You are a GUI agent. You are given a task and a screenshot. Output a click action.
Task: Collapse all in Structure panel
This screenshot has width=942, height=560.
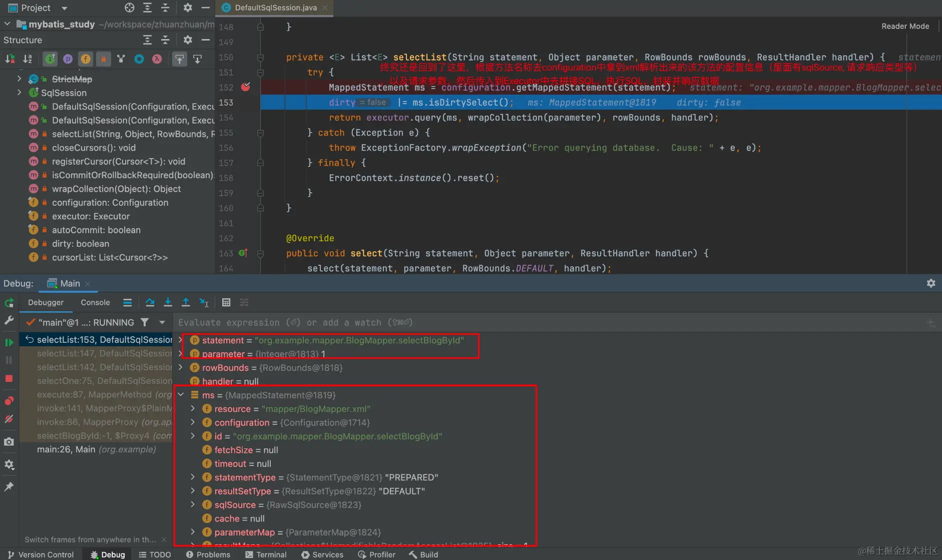(165, 40)
